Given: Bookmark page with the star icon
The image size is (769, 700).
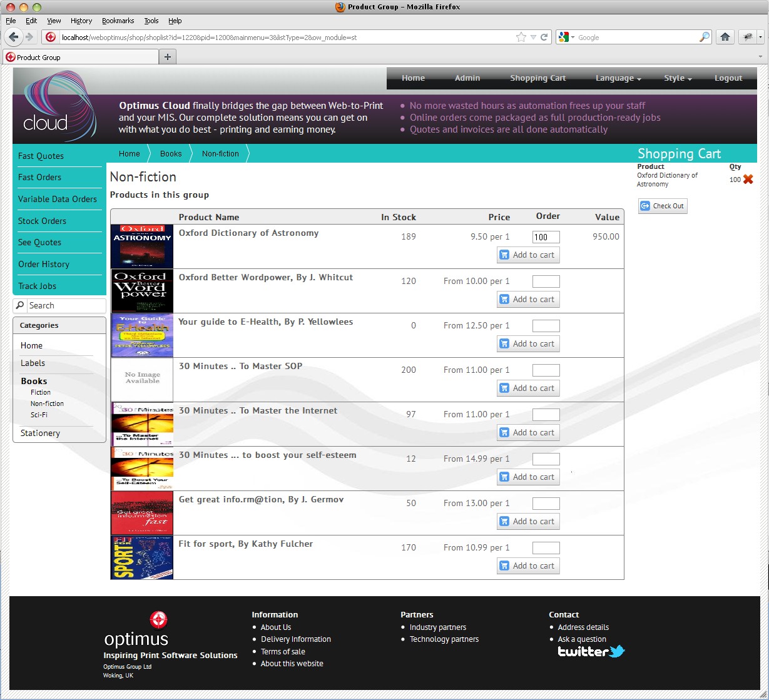Looking at the screenshot, I should (521, 38).
